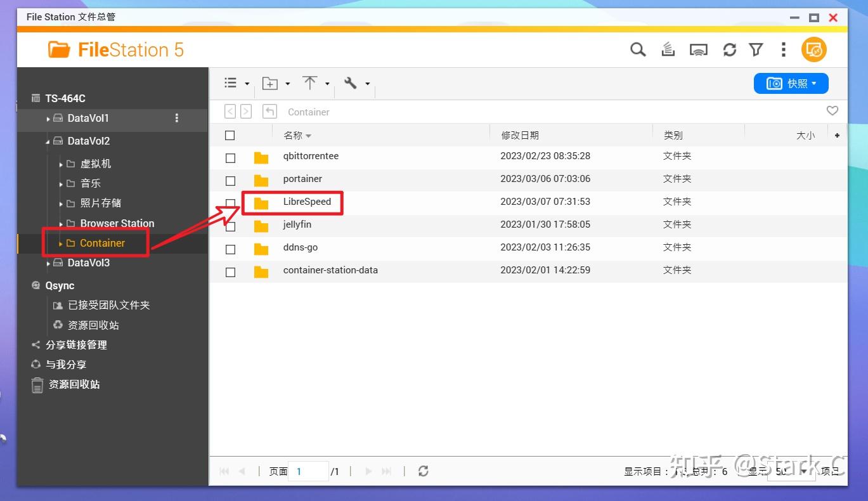Open the remote display (cast) icon
This screenshot has height=501, width=868.
(x=698, y=49)
